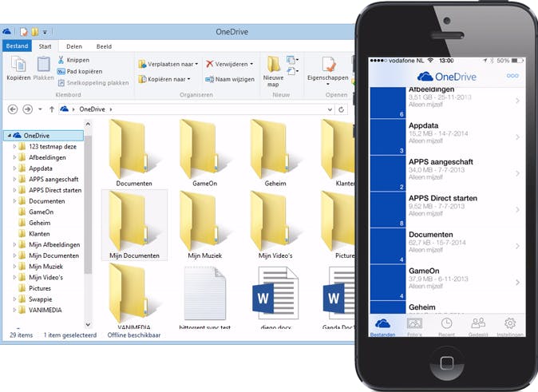This screenshot has width=538, height=392.
Task: Select the Geheim folder in file pane
Action: click(275, 152)
